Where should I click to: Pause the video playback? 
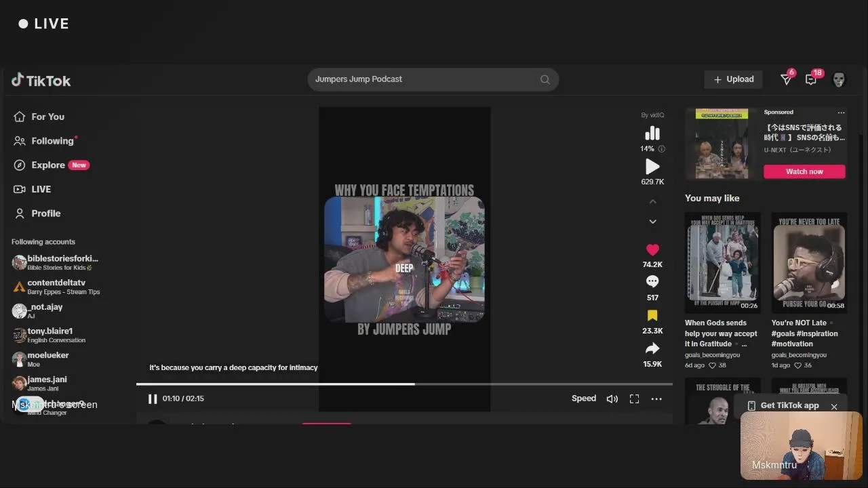click(153, 399)
